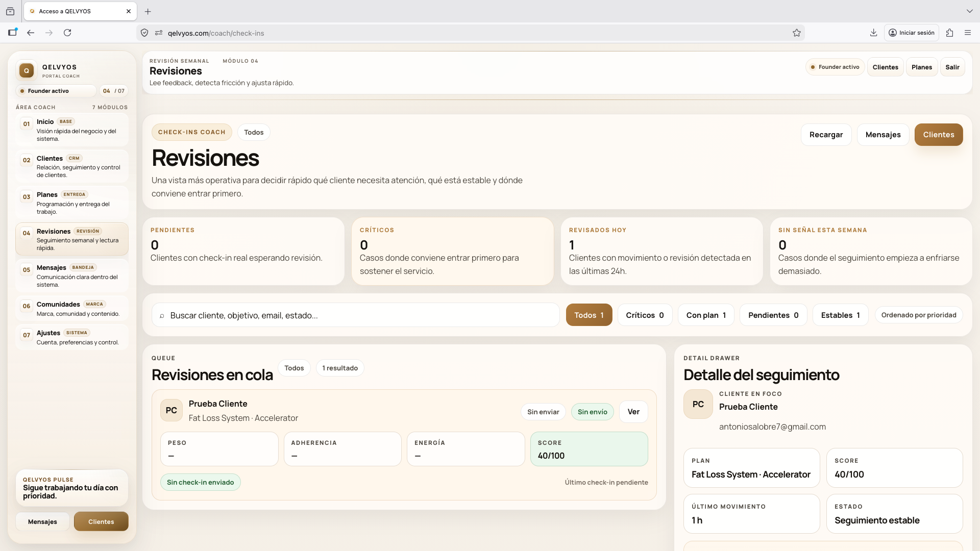980x551 pixels.
Task: Click the downloads icon in browser toolbar
Action: point(873,32)
